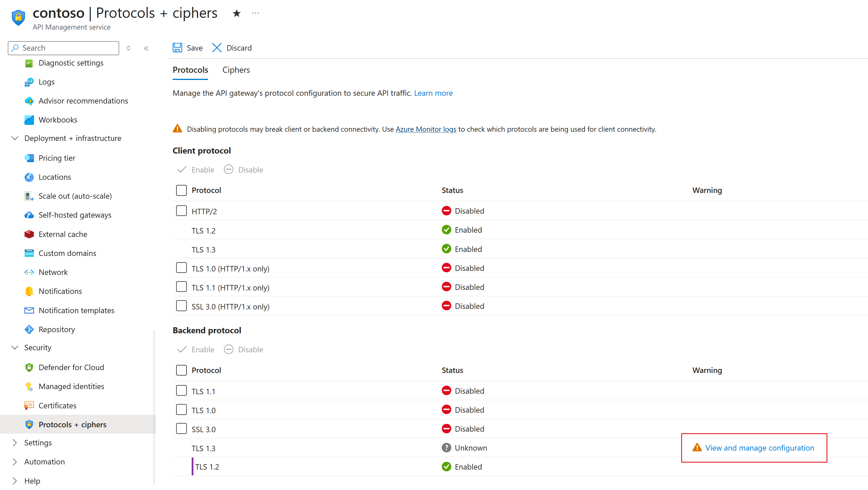Click inside the sidebar search field
The height and width of the screenshot is (490, 868).
point(63,48)
